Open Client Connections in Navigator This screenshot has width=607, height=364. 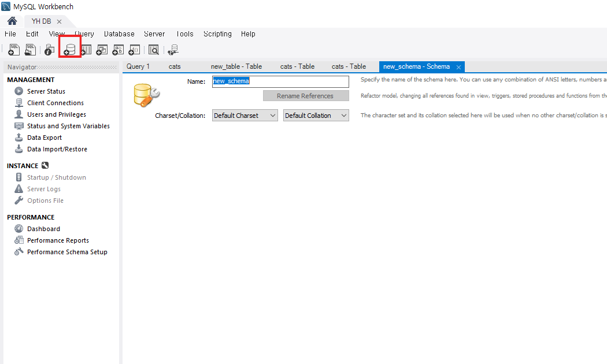point(55,103)
